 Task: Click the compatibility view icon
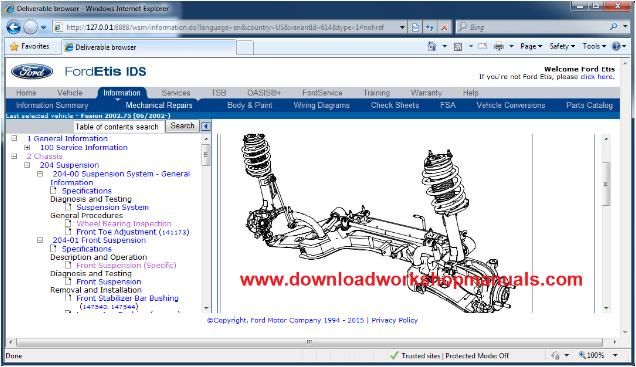[415, 27]
